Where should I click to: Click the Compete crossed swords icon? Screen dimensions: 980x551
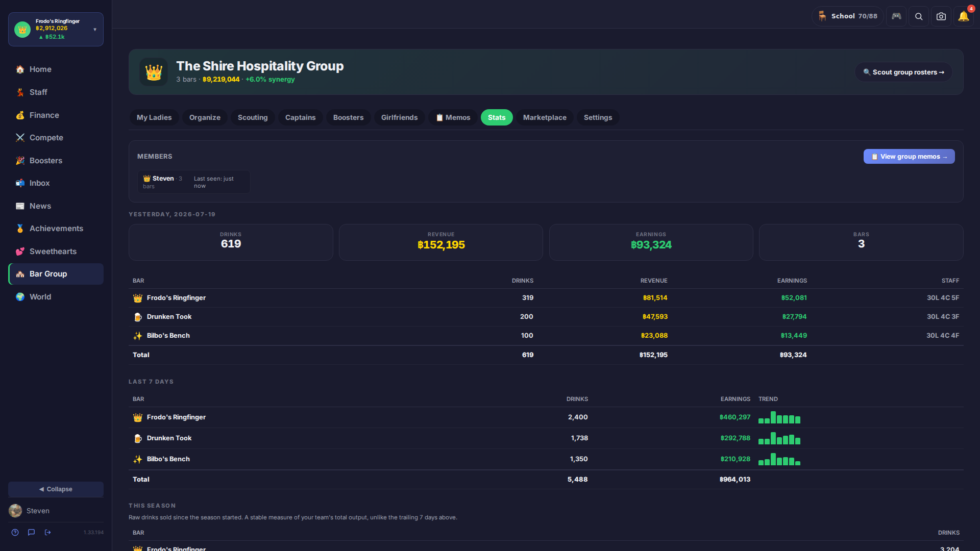[20, 138]
